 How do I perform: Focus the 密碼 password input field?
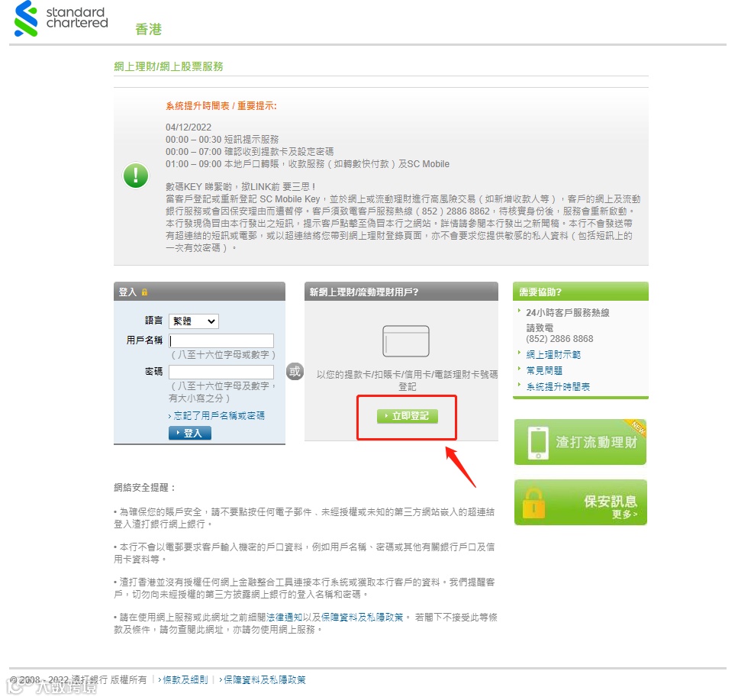pyautogui.click(x=221, y=372)
